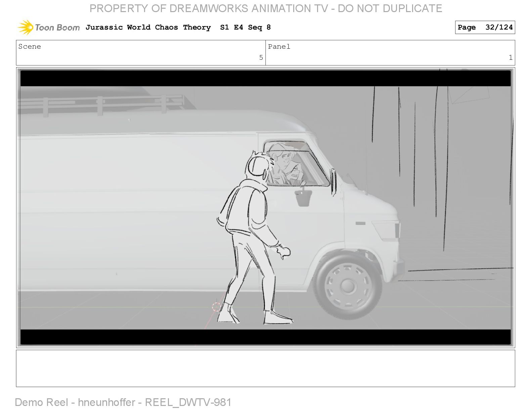This screenshot has height=411, width=532.
Task: Click the storyboard panel image of the van
Action: (265, 208)
